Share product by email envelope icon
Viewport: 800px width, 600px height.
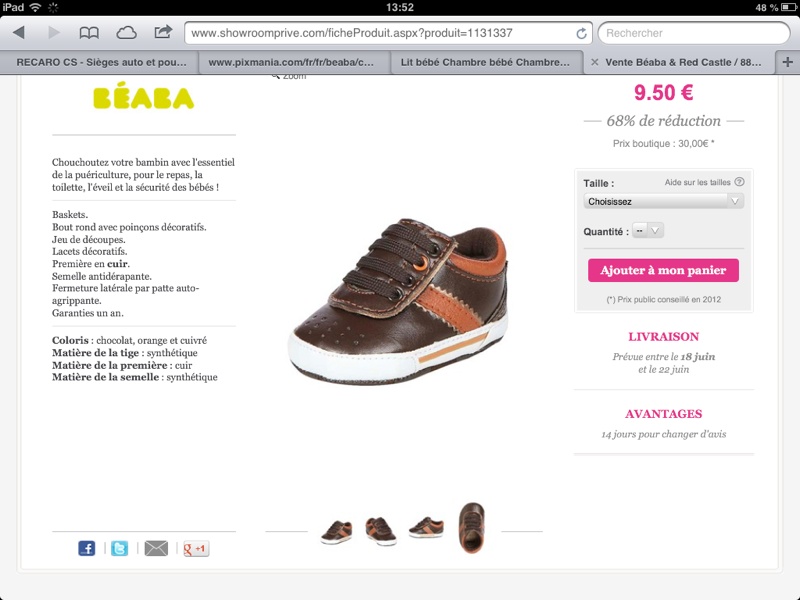(x=156, y=548)
